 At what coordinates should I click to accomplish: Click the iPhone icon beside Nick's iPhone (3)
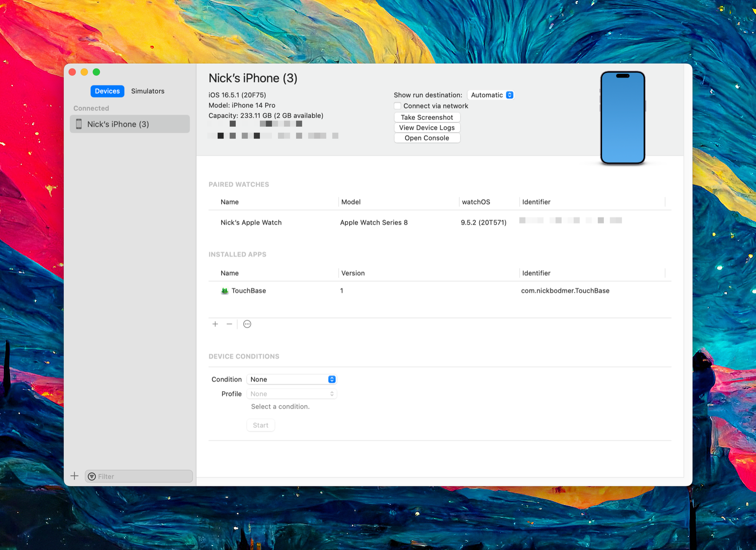[x=79, y=124]
